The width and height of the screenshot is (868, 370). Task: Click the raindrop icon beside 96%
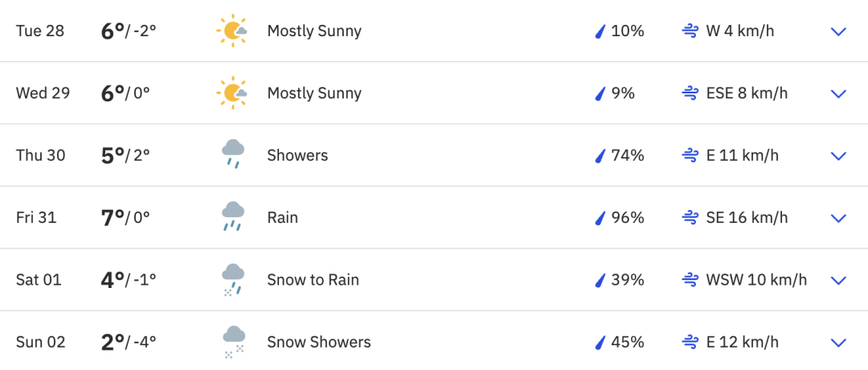click(600, 218)
